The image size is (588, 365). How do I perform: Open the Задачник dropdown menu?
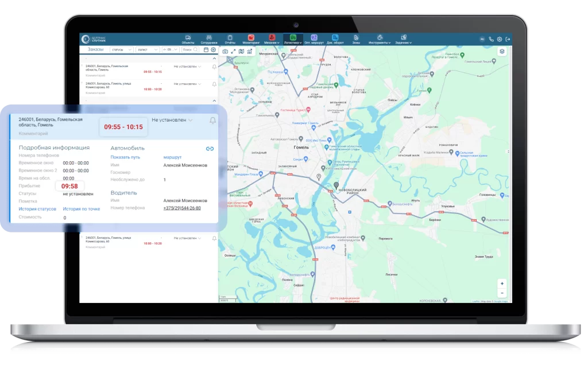click(x=404, y=40)
